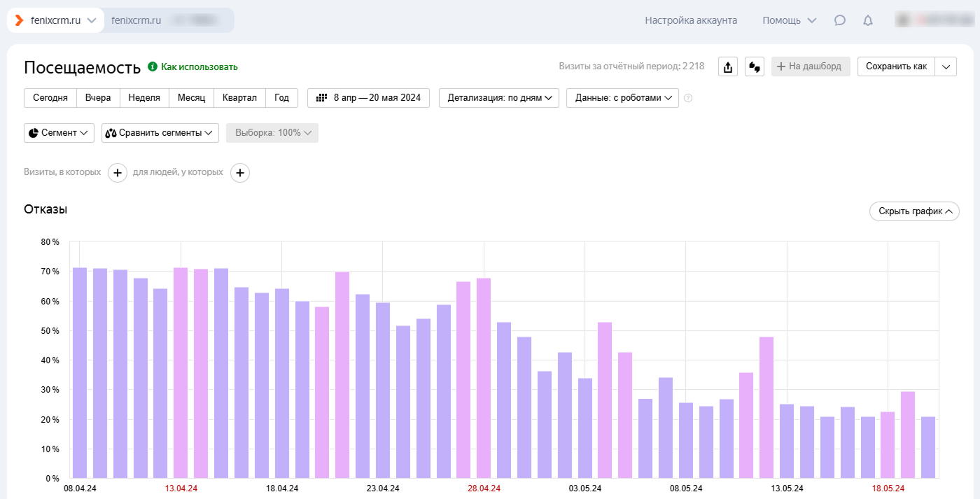Click the export report icon
The width and height of the screenshot is (980, 499).
point(728,67)
